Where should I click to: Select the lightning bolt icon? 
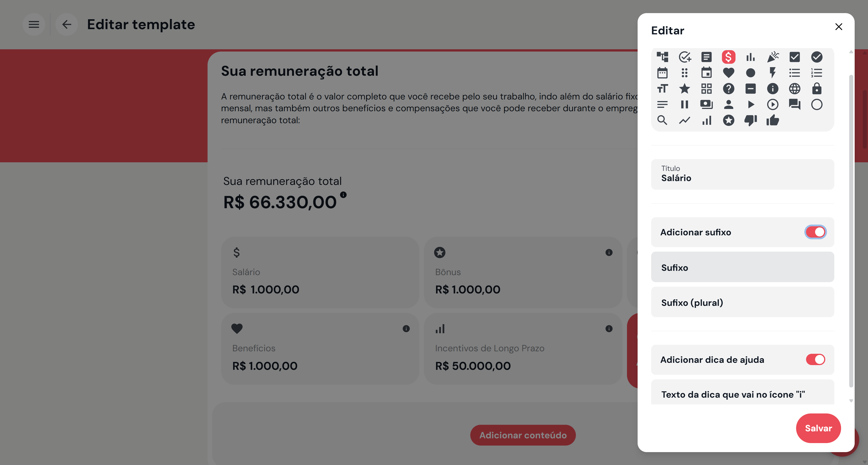pyautogui.click(x=773, y=73)
